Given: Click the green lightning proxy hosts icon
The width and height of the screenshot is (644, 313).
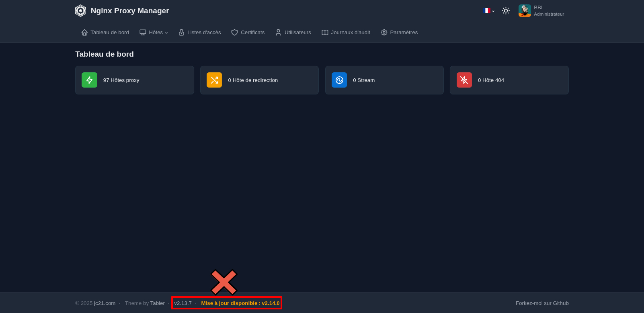Looking at the screenshot, I should (x=89, y=80).
